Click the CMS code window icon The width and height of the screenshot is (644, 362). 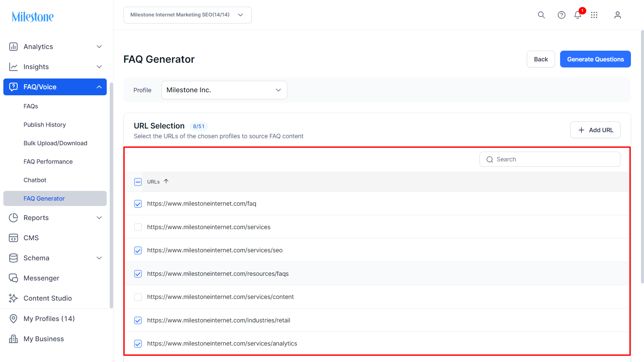coord(13,238)
